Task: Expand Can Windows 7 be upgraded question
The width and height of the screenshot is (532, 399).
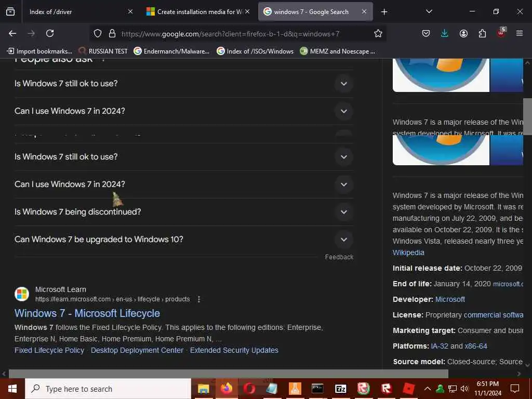Action: tap(183, 239)
